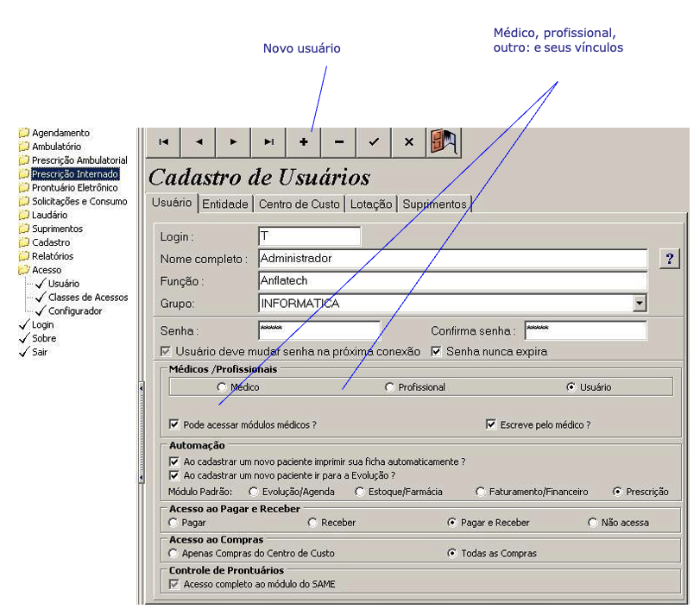Switch to Usuário tab
The height and width of the screenshot is (615, 700).
click(x=172, y=203)
